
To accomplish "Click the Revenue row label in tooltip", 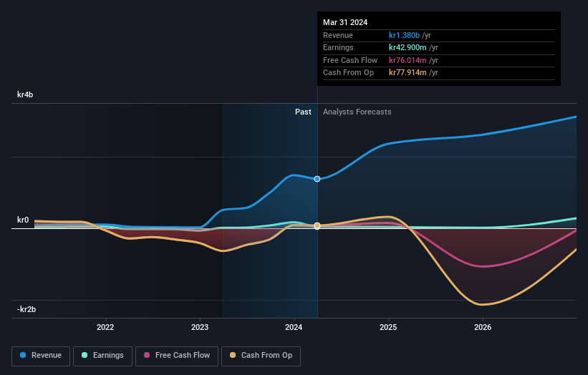I will pos(338,35).
